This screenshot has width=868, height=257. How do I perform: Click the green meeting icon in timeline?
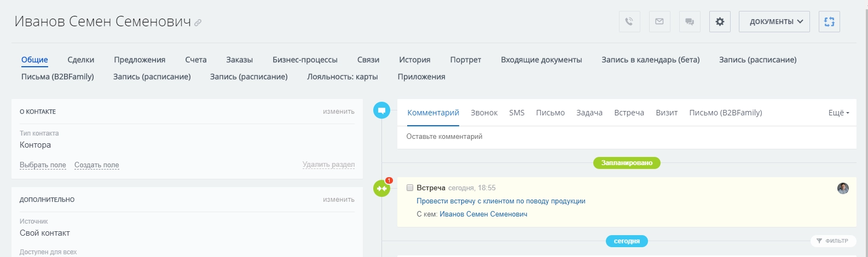coord(381,189)
